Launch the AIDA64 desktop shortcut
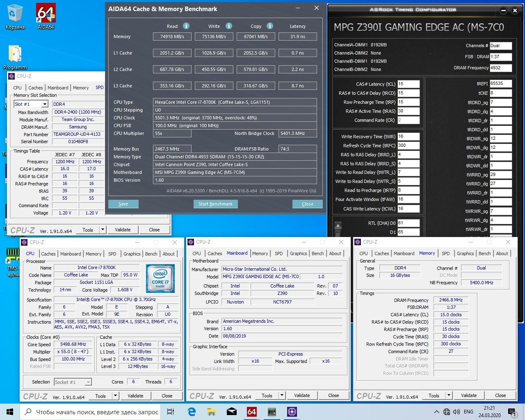 46,17
